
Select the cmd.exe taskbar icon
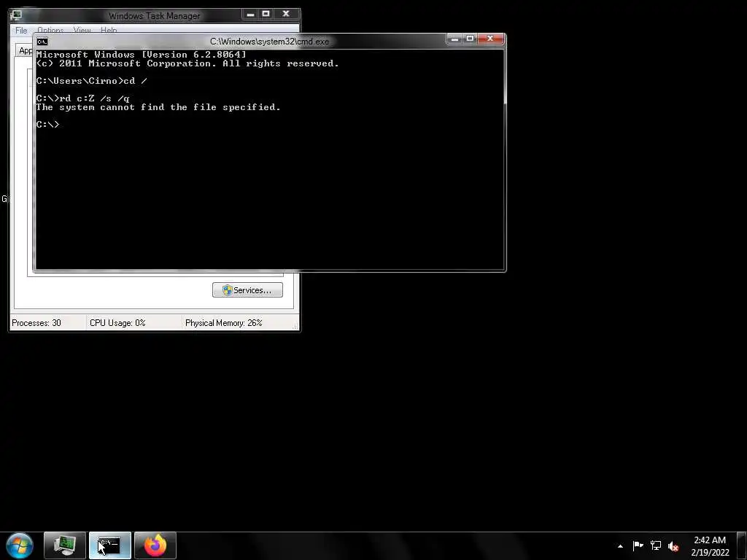[x=109, y=545]
